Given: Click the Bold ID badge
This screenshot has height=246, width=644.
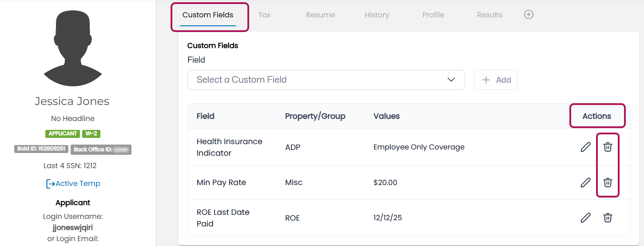Looking at the screenshot, I should (41, 149).
